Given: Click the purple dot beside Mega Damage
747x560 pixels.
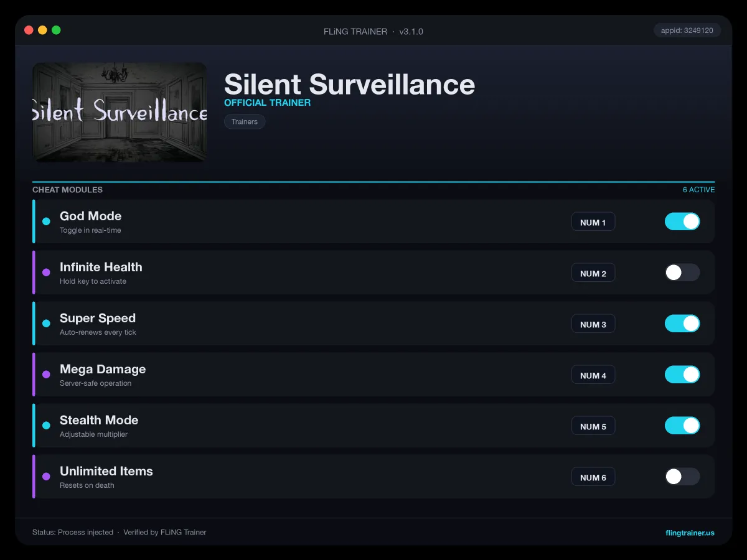Looking at the screenshot, I should point(46,375).
